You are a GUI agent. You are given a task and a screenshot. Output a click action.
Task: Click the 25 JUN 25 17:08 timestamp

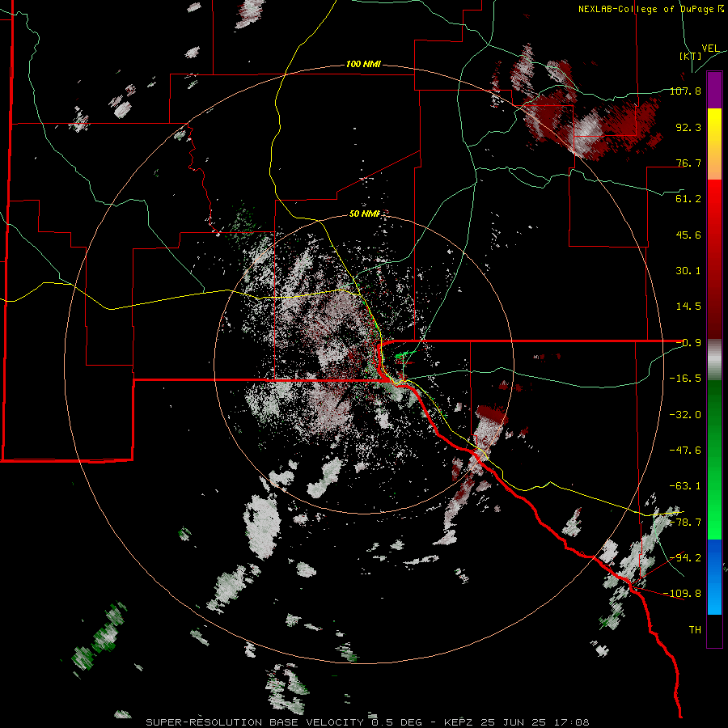pos(535,722)
